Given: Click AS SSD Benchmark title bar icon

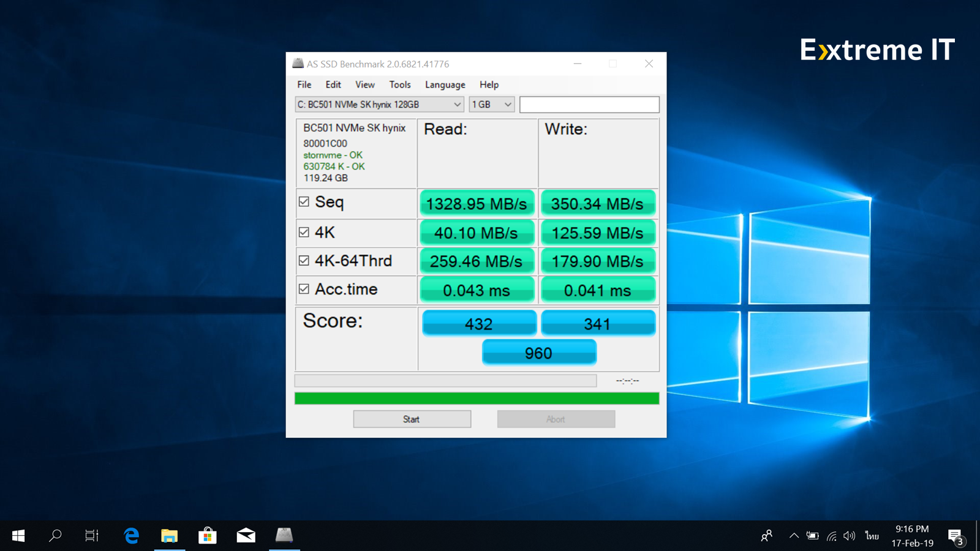Looking at the screenshot, I should tap(298, 63).
